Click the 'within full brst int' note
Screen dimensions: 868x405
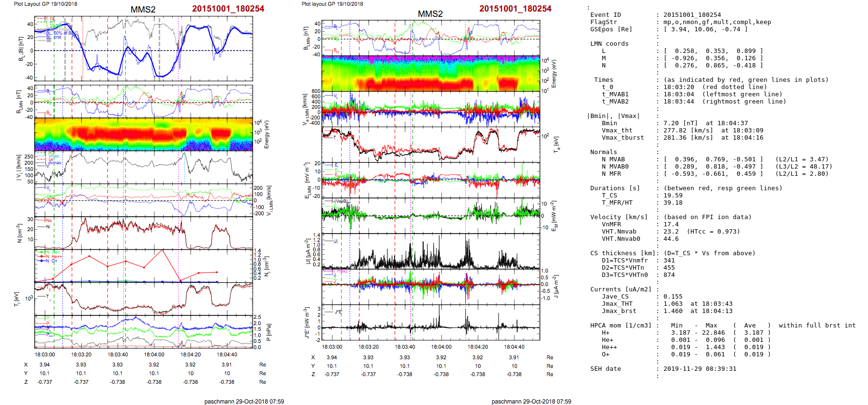(817, 326)
